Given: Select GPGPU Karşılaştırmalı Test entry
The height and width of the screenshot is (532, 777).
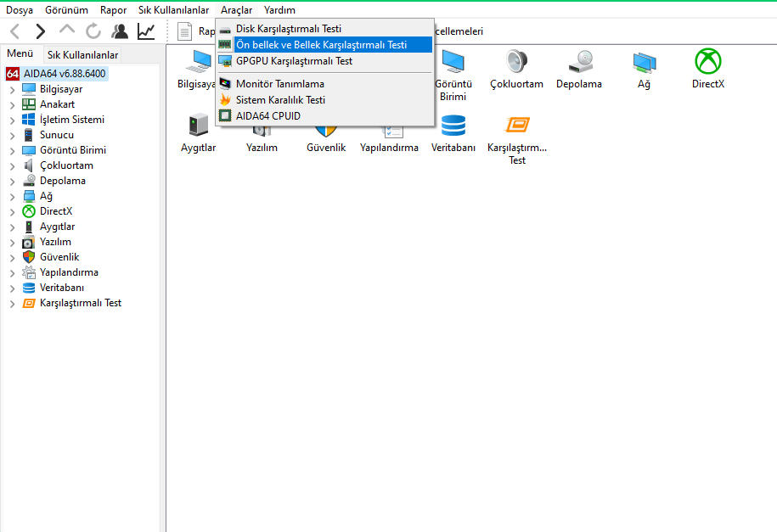Looking at the screenshot, I should pyautogui.click(x=325, y=61).
